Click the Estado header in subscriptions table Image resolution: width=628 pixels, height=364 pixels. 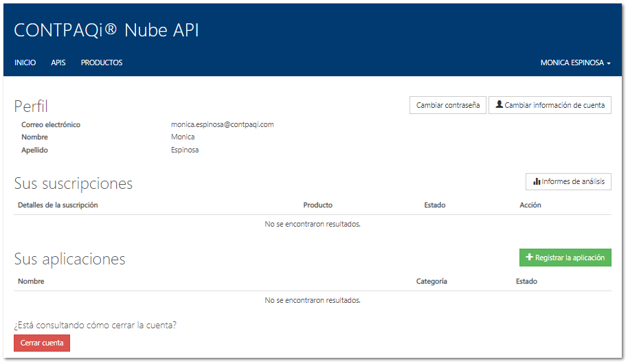tap(435, 205)
